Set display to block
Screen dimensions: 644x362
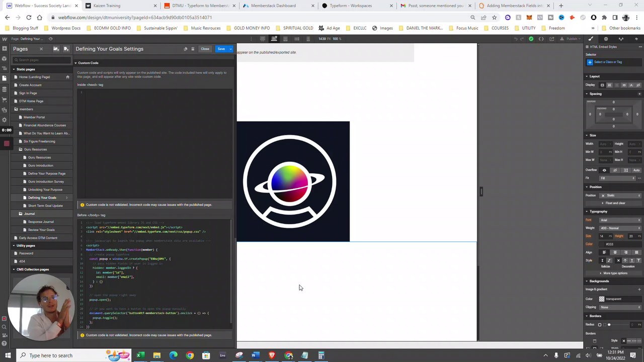[x=602, y=85]
